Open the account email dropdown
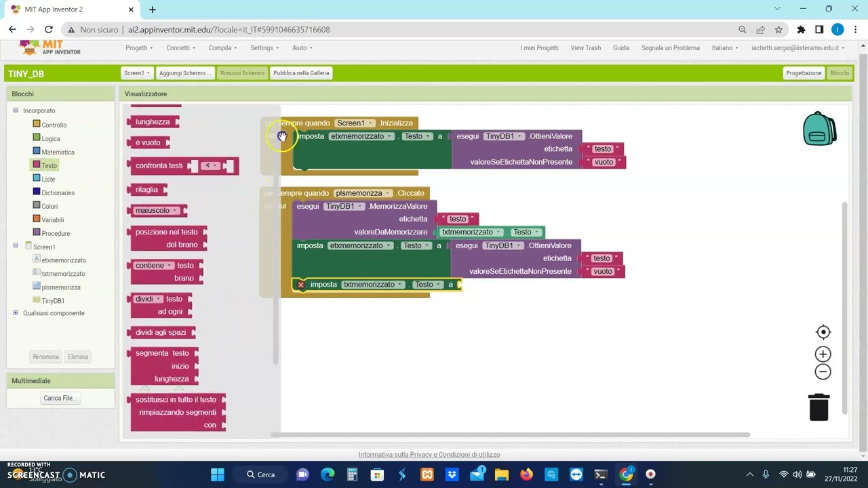This screenshot has height=488, width=868. pos(799,48)
